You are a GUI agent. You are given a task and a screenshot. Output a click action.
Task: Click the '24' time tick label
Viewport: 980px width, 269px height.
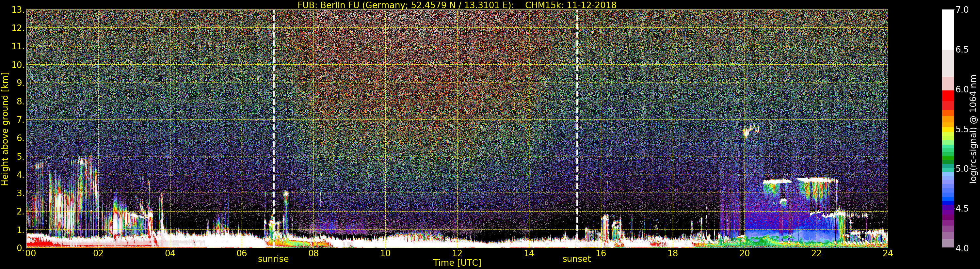[888, 253]
